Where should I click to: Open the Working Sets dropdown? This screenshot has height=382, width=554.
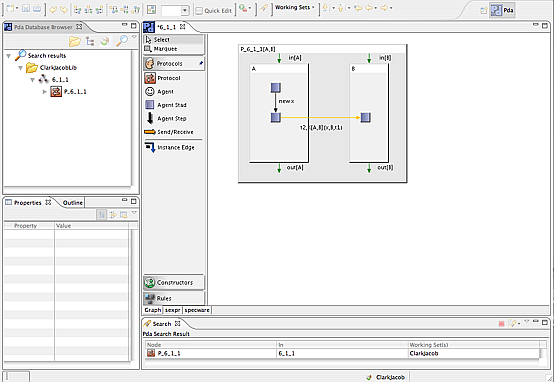(295, 7)
